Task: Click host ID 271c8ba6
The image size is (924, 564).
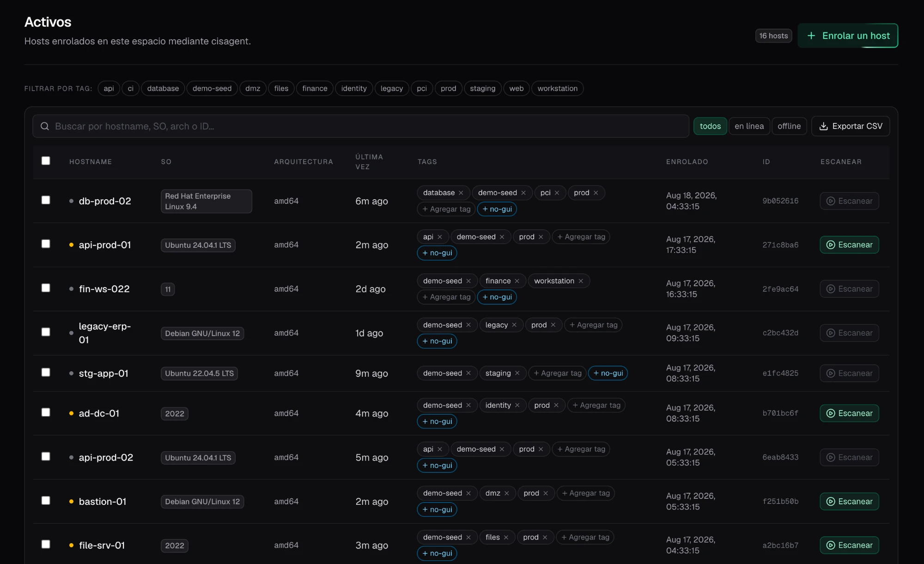Action: point(780,245)
